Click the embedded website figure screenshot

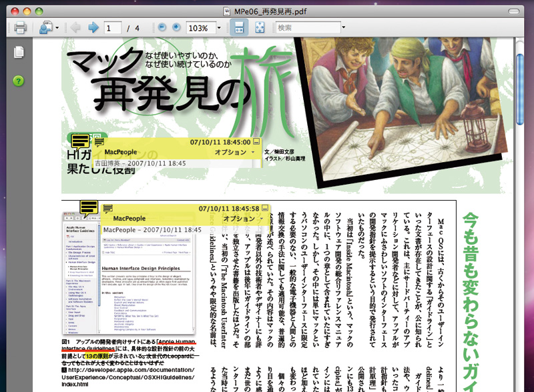point(129,273)
